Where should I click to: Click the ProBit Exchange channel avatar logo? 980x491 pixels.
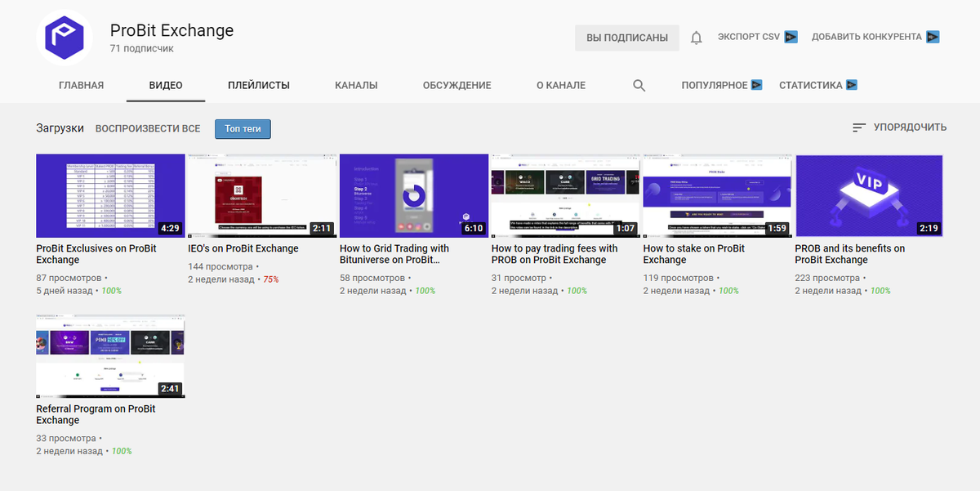point(64,37)
